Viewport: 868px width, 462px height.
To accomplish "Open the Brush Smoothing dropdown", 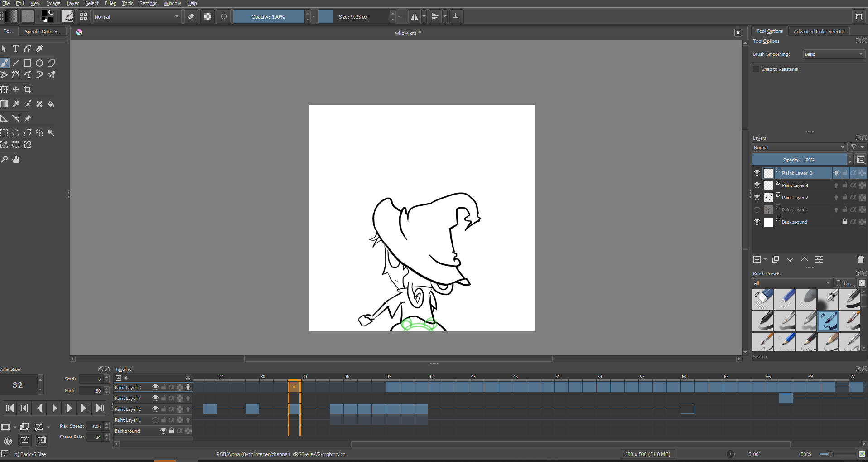I will pos(834,54).
